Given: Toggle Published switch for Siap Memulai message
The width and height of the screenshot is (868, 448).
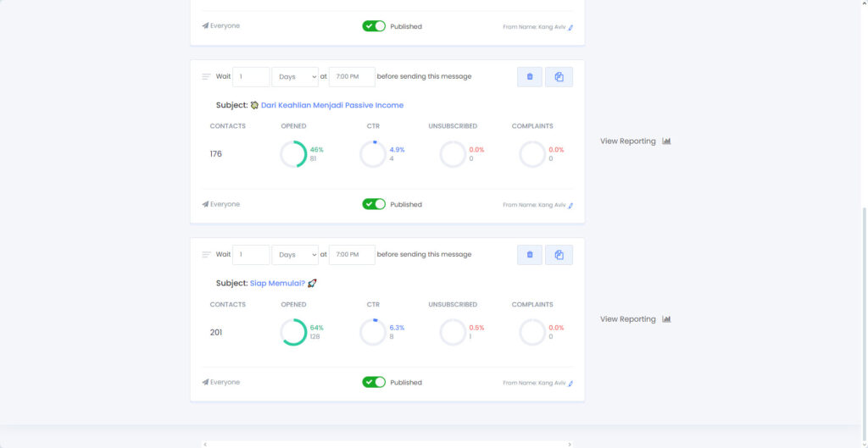Looking at the screenshot, I should pos(374,382).
